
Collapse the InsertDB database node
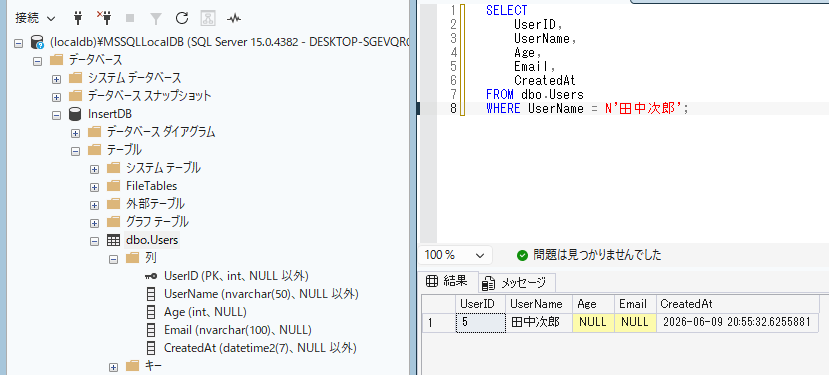(57, 114)
